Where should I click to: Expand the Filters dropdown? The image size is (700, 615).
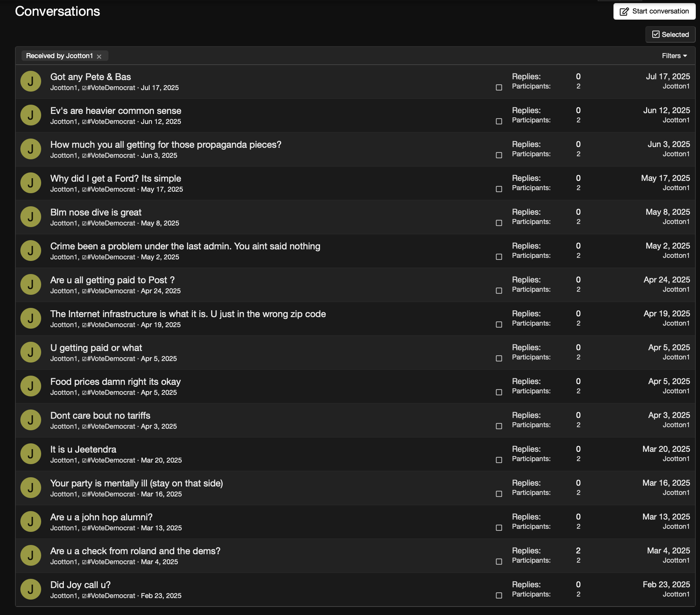click(x=674, y=56)
